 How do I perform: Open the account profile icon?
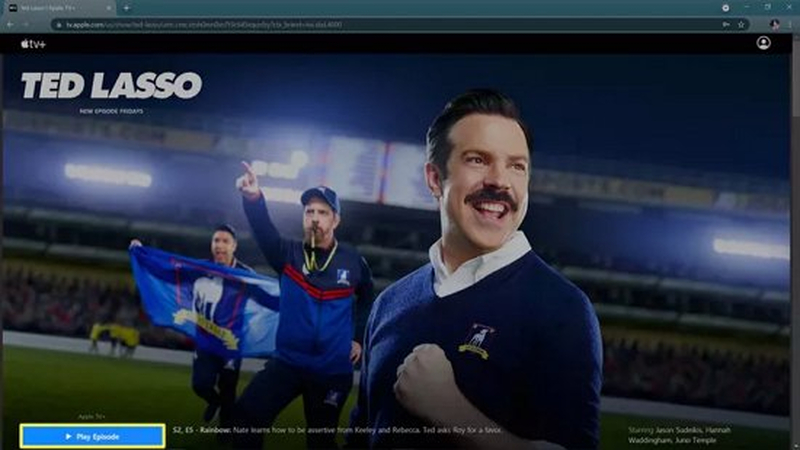763,43
